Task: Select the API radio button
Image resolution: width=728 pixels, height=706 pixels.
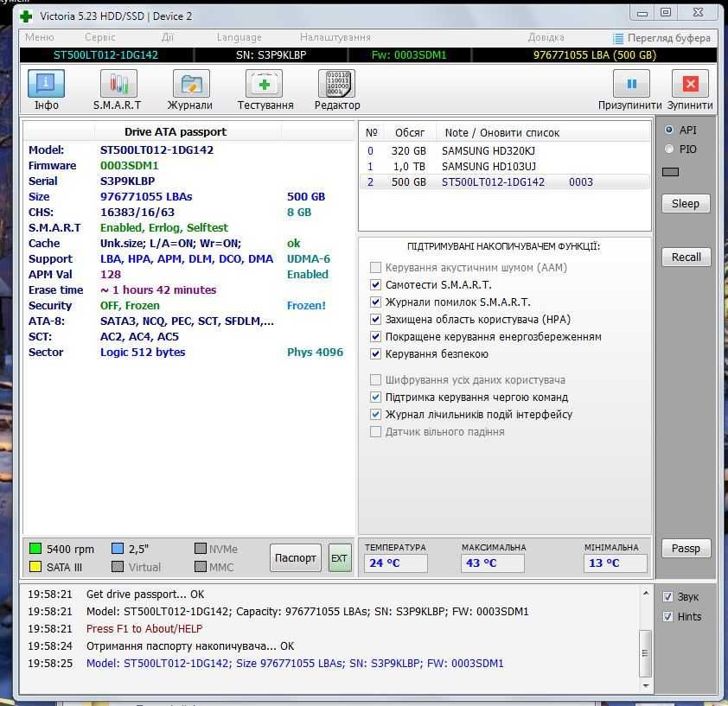Action: pos(669,130)
